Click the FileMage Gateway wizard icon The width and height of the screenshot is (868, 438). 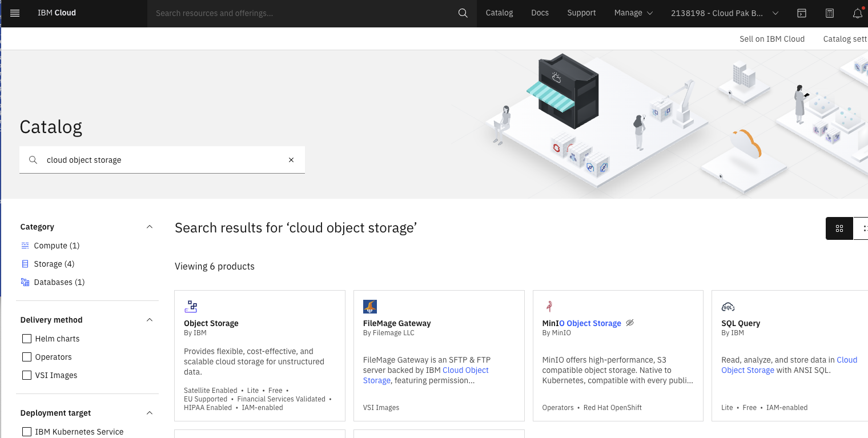pos(370,307)
